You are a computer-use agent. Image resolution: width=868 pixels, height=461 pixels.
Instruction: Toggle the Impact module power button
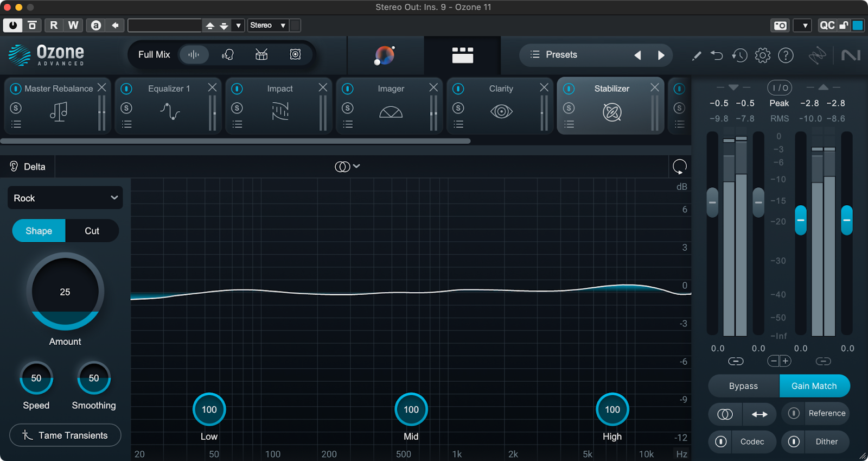(x=237, y=89)
